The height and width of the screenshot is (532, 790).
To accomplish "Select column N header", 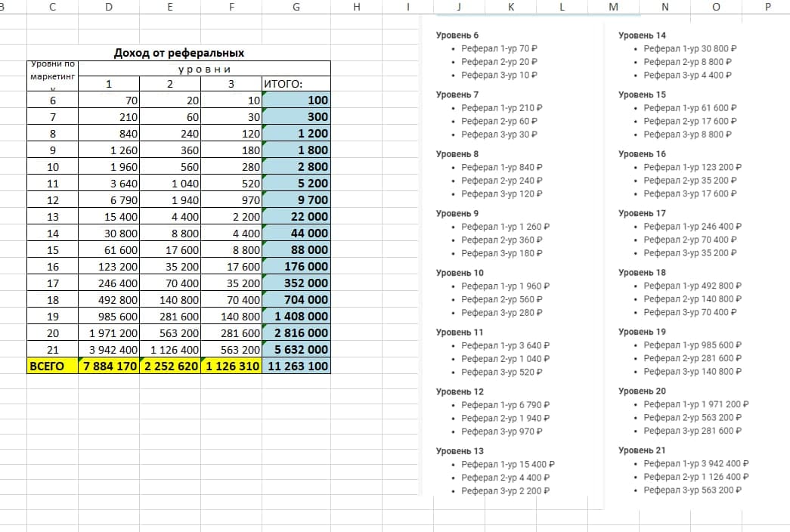I will (x=665, y=7).
